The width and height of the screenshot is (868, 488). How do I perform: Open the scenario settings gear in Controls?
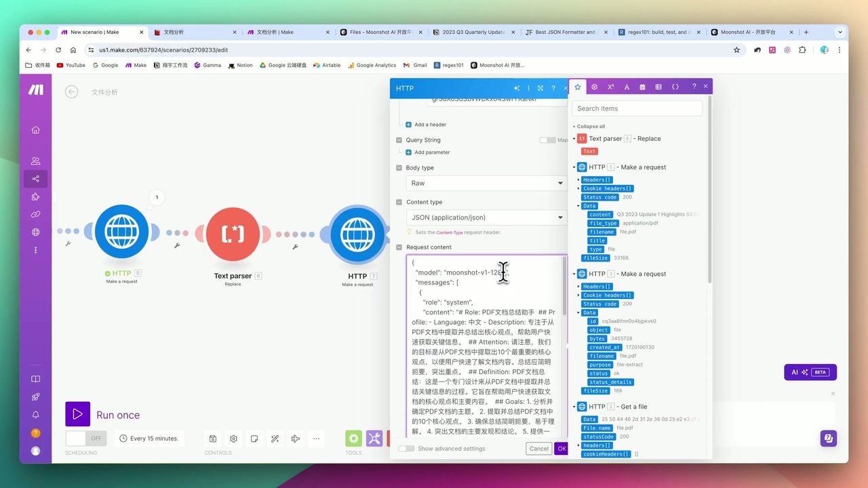pos(233,439)
